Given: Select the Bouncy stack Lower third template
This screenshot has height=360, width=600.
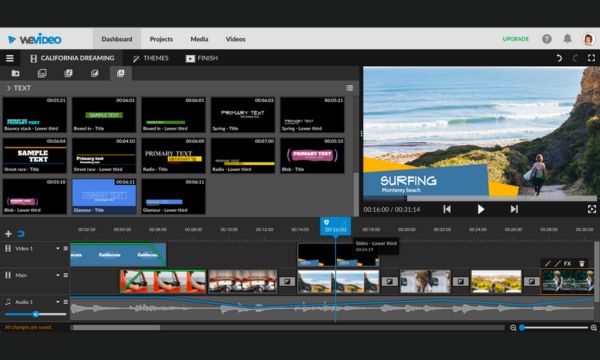Looking at the screenshot, I should 34,114.
